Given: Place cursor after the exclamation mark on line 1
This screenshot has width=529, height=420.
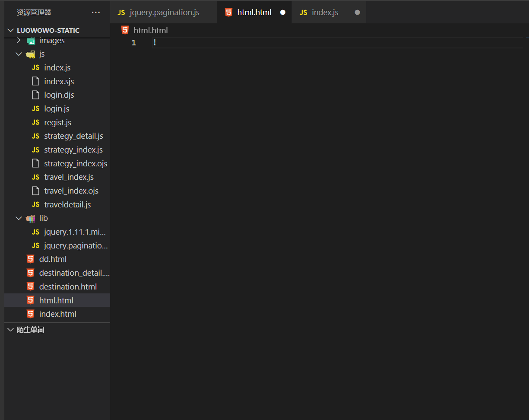Looking at the screenshot, I should pos(157,42).
